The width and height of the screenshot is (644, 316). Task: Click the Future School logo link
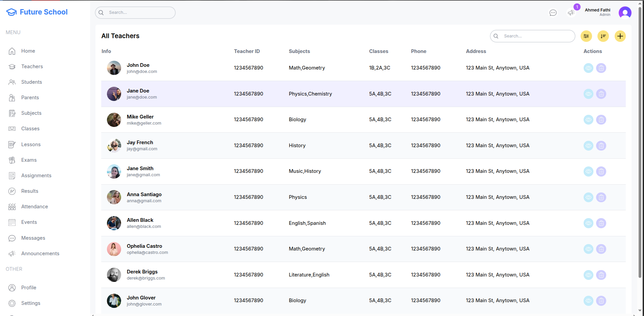point(37,12)
